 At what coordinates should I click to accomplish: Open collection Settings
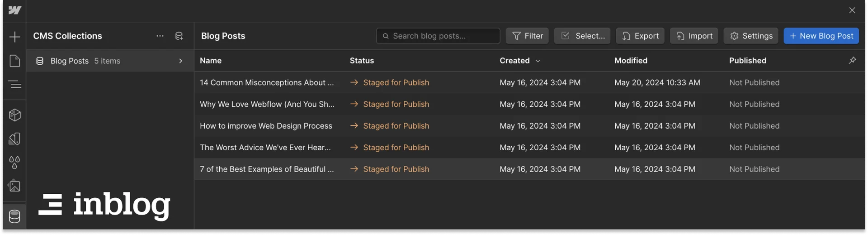751,36
